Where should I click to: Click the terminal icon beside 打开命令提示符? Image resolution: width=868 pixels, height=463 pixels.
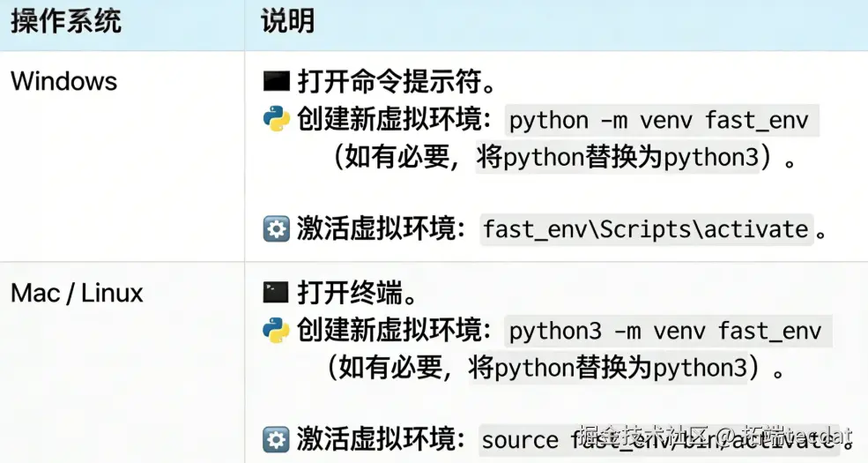click(x=277, y=83)
